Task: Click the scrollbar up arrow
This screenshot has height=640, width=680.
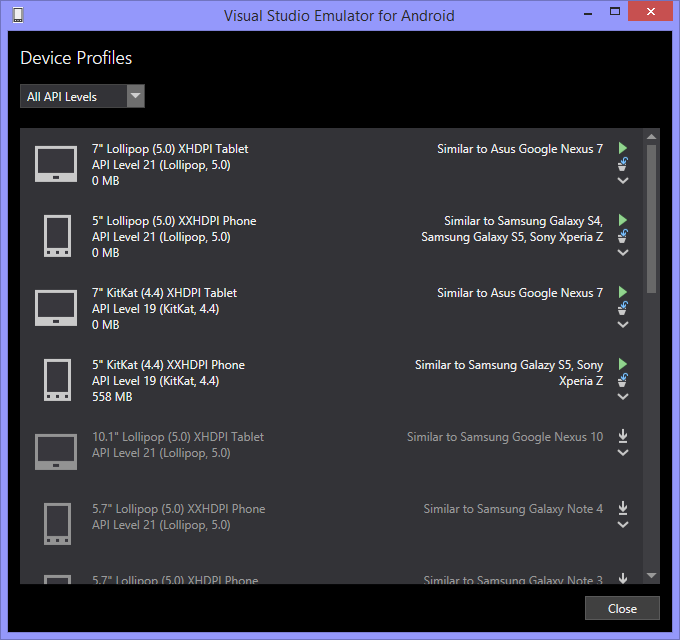Action: click(x=652, y=137)
